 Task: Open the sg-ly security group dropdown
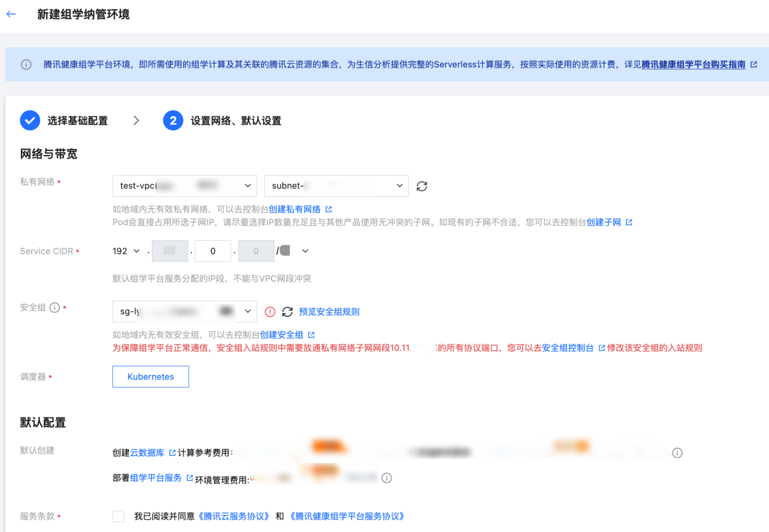tap(185, 311)
